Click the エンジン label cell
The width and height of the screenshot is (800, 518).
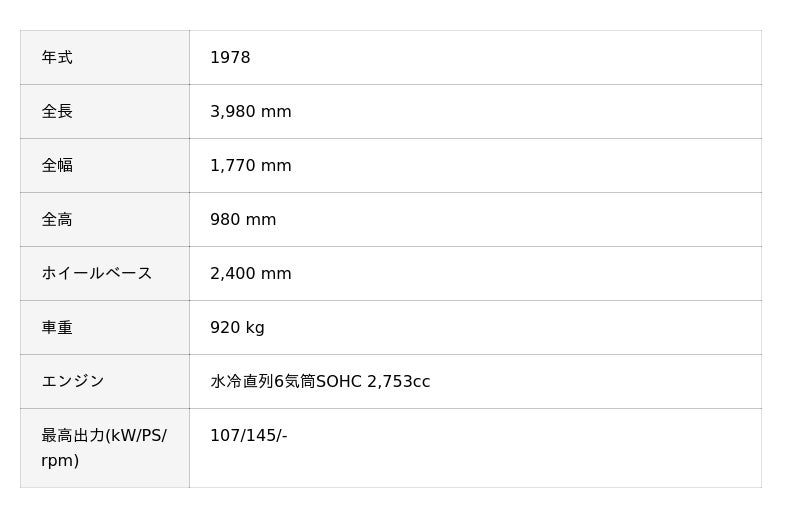(x=73, y=382)
